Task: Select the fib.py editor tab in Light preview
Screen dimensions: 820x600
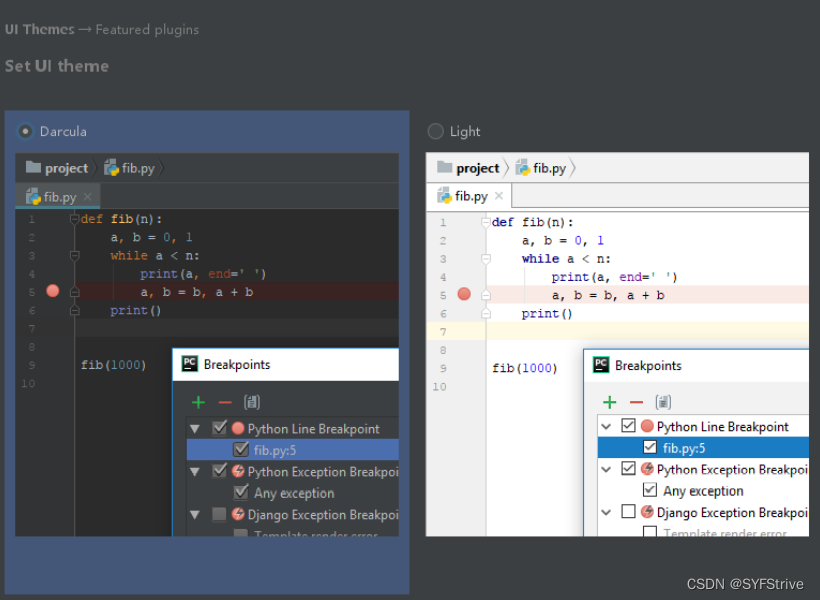Action: point(469,196)
